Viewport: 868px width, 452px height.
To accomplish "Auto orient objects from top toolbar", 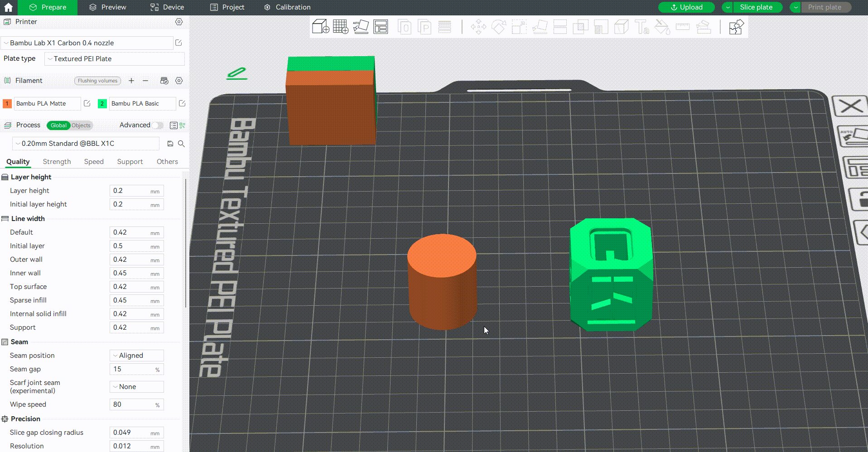I will coord(361,27).
